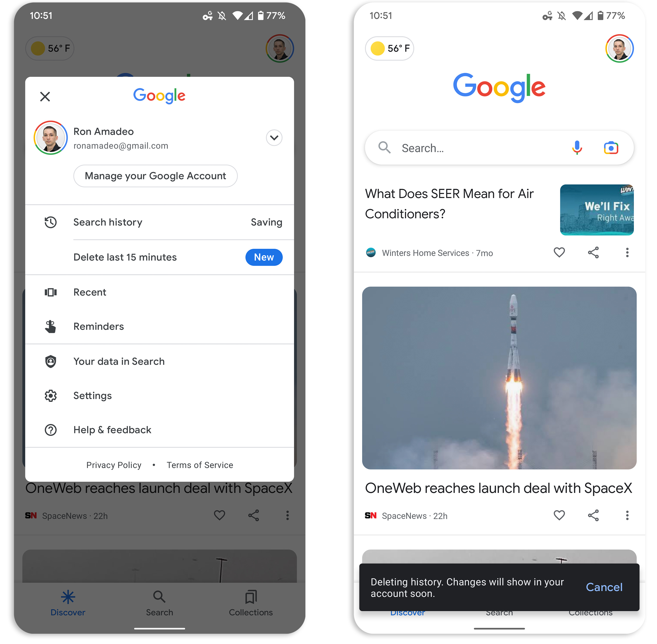This screenshot has width=657, height=644.
Task: Expand the account dropdown chevron
Action: click(273, 137)
